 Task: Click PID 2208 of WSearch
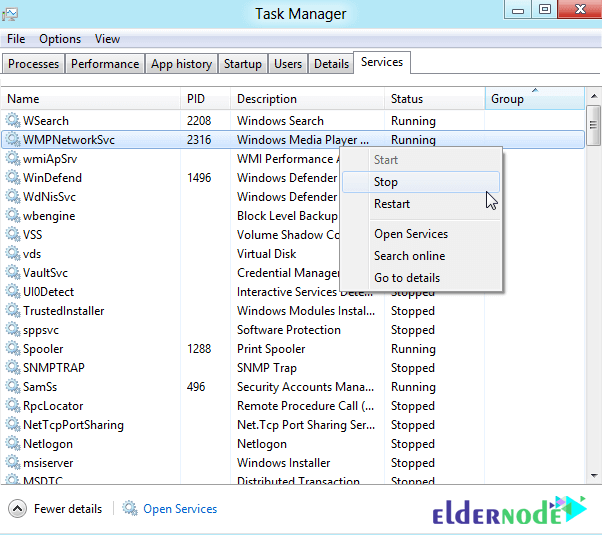coord(199,121)
